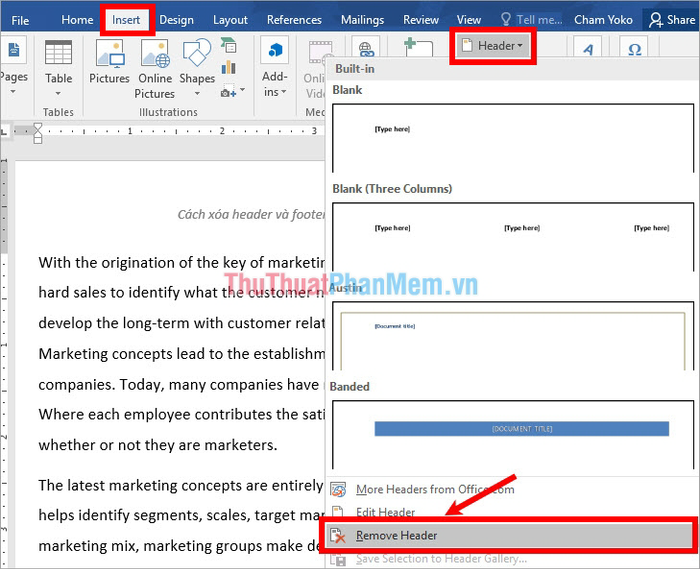The image size is (700, 569).
Task: Click the Edit Header page icon
Action: [338, 511]
